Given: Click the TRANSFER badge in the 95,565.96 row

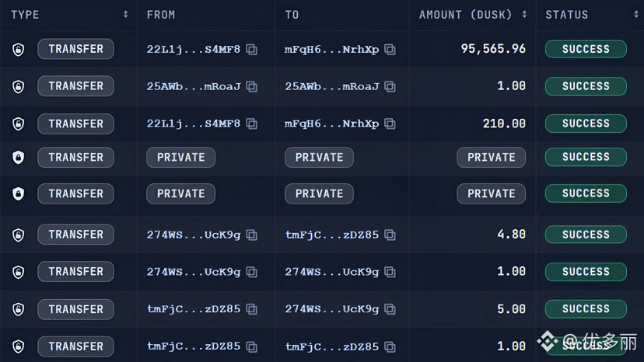Looking at the screenshot, I should click(75, 49).
